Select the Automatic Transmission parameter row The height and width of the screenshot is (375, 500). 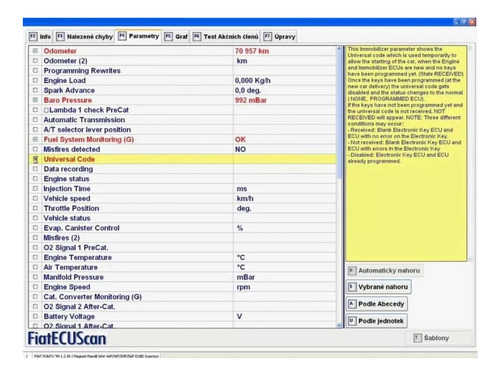[183, 120]
